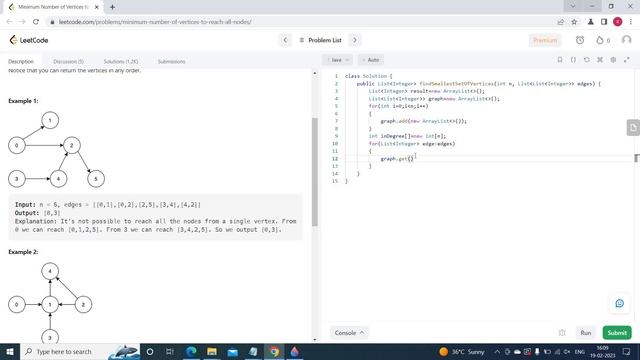Viewport: 640px width, 360px height.
Task: Open the notification center icon
Action: pos(627,351)
